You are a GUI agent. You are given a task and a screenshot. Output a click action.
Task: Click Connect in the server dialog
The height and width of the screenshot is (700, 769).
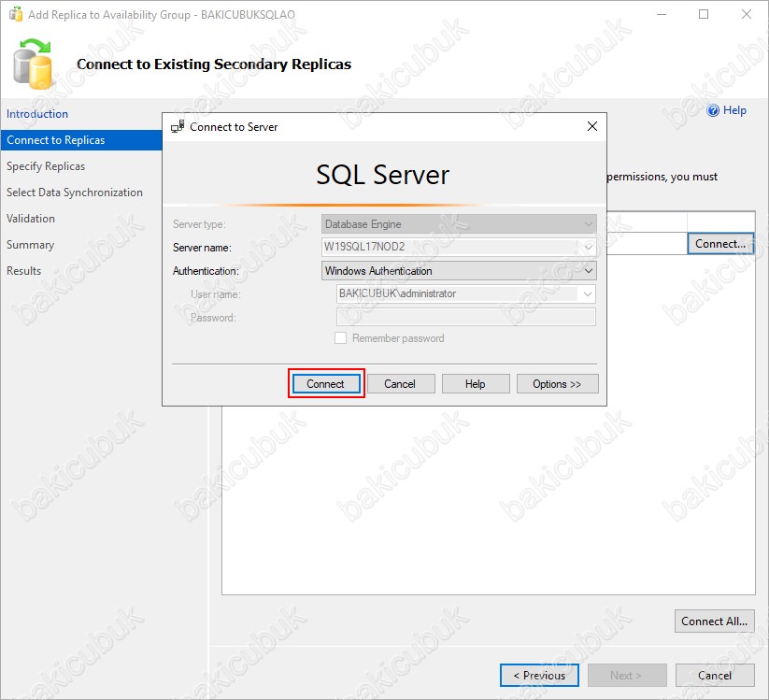(326, 383)
